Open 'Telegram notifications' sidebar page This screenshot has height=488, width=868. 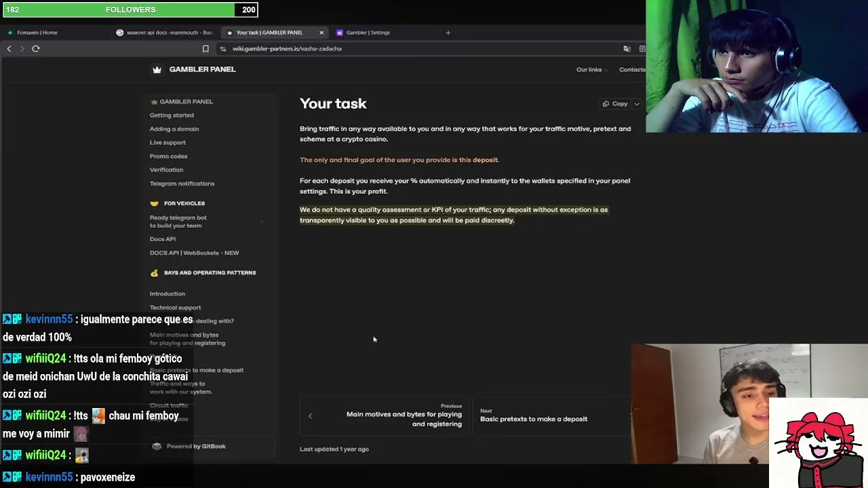(182, 184)
